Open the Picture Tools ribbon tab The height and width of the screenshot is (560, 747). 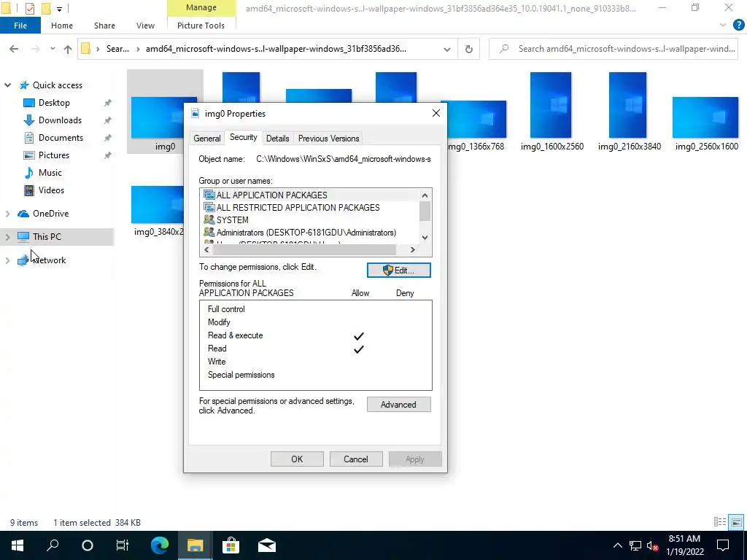coord(201,26)
